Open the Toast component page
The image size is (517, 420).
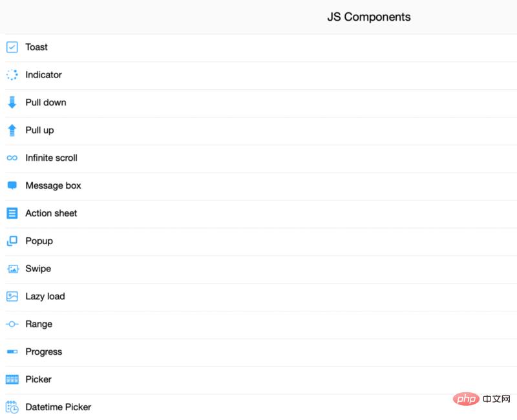click(37, 47)
